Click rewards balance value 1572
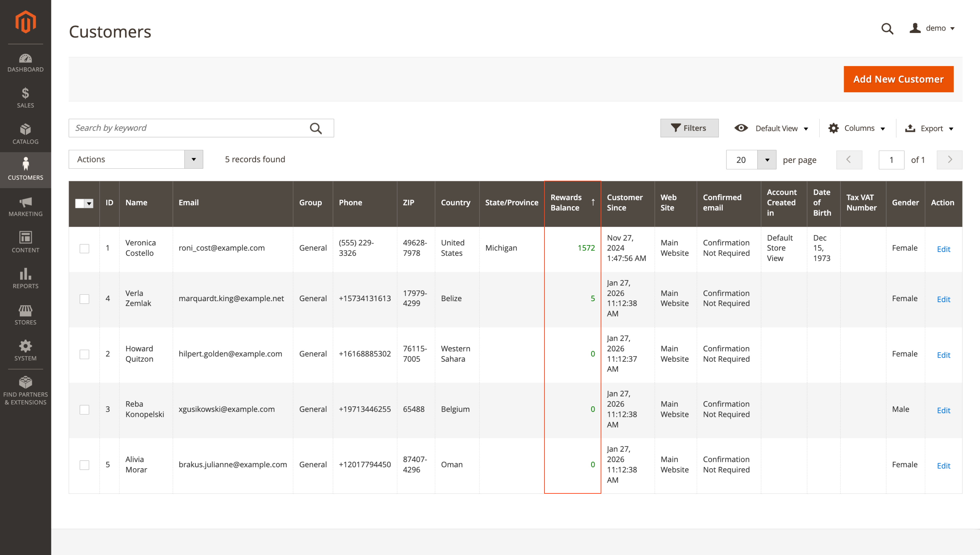 click(586, 248)
